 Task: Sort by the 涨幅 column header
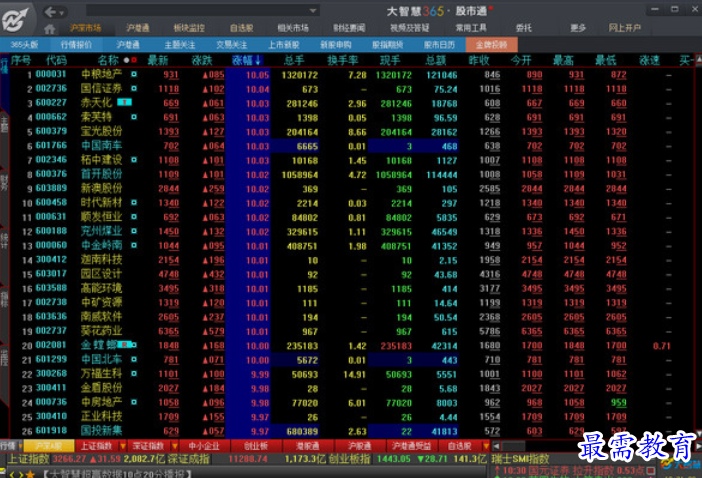coord(246,60)
